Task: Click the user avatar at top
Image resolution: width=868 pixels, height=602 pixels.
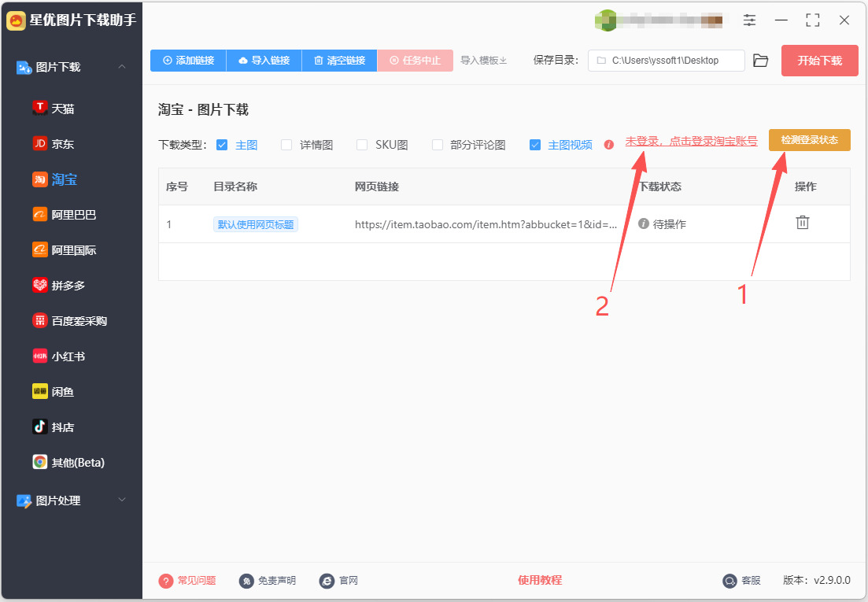Action: coord(606,20)
